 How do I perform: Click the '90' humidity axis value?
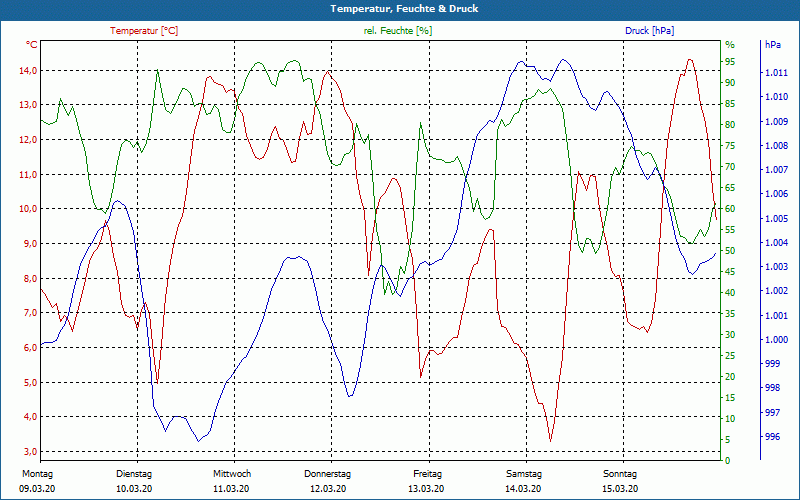[x=730, y=83]
